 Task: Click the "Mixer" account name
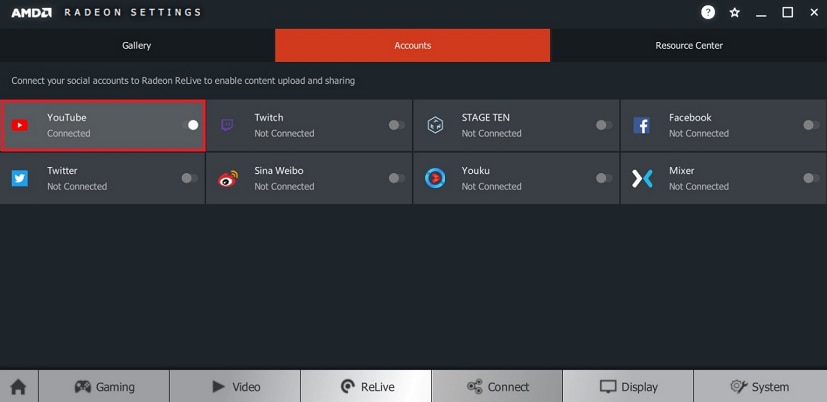click(x=681, y=171)
